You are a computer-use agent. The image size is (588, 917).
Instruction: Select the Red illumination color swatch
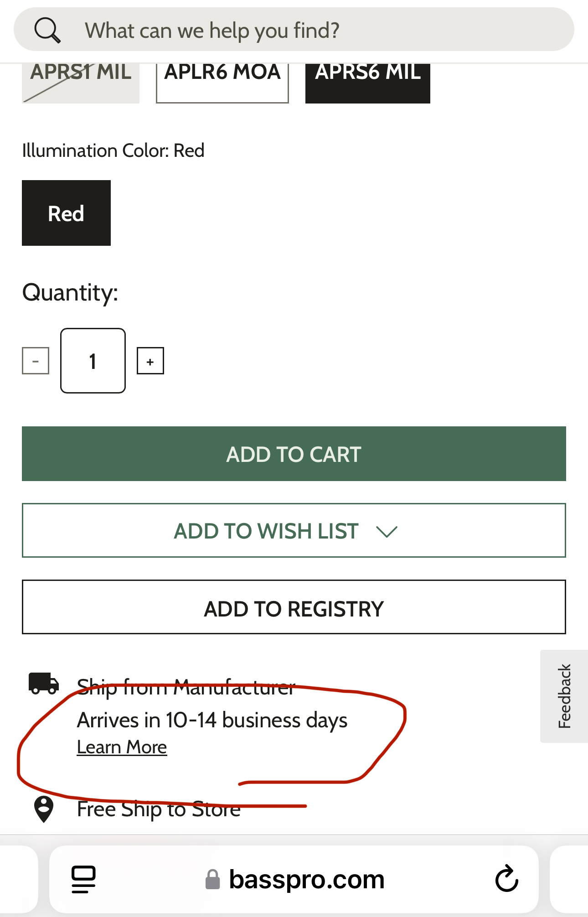[67, 213]
